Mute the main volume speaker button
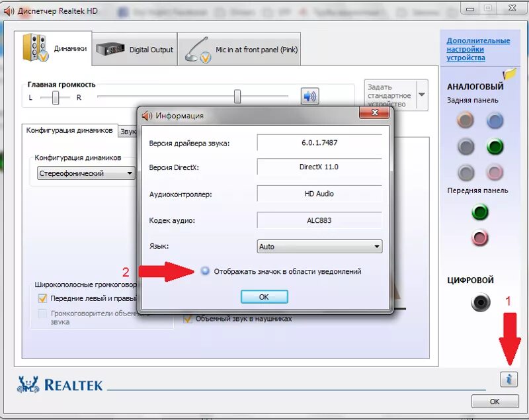529x420 pixels. (309, 97)
